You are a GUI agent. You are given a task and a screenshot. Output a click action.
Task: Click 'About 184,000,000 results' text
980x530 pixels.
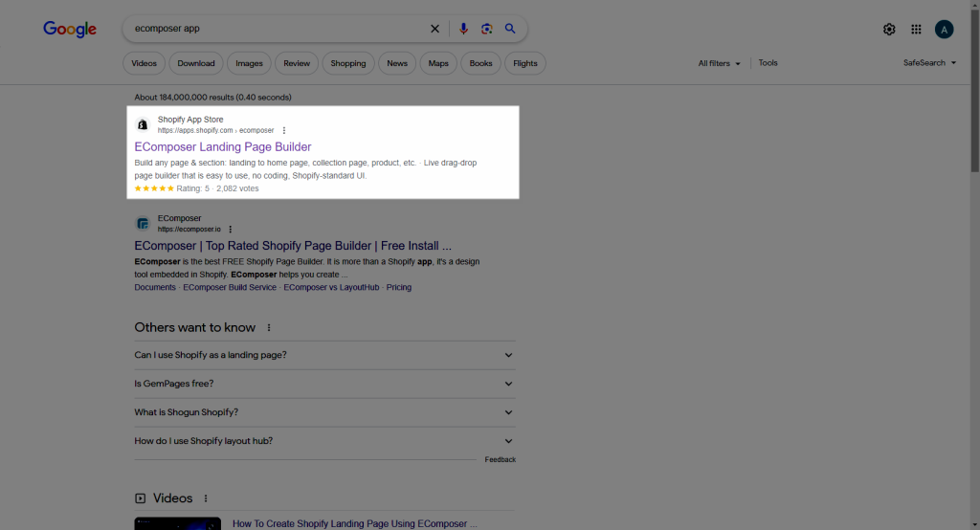coord(212,98)
